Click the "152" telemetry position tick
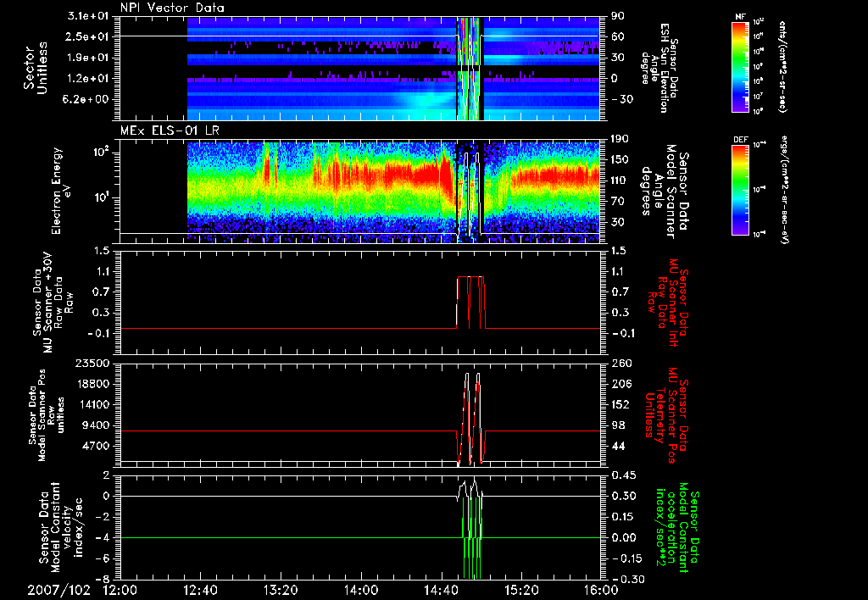The width and height of the screenshot is (868, 600). click(621, 404)
